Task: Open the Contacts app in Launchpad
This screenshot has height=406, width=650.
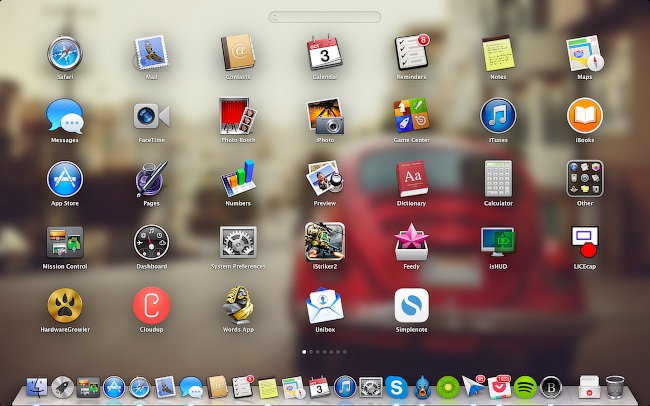Action: (x=238, y=53)
